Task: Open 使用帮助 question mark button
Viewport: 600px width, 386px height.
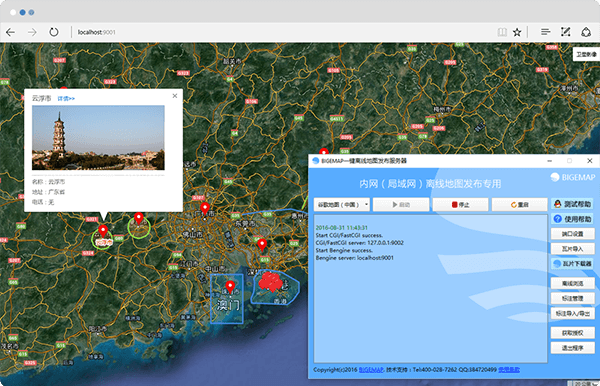Action: 572,219
